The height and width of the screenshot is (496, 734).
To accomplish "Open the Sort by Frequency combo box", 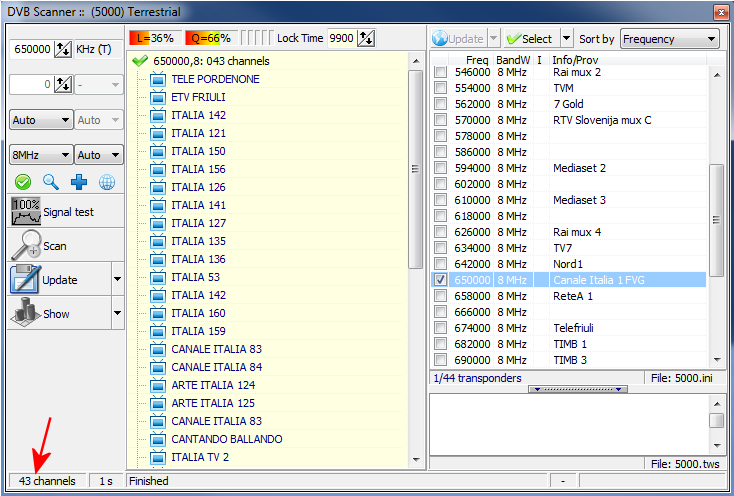I will tap(669, 39).
